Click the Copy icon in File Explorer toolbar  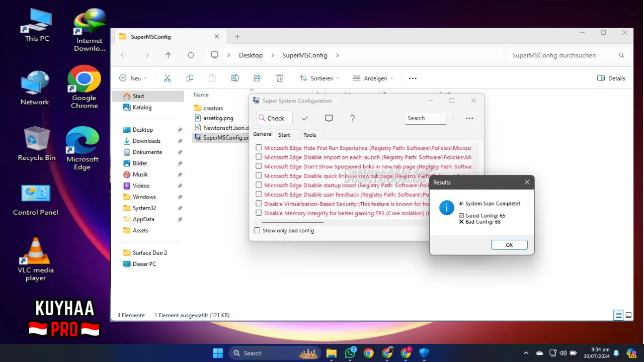190,78
